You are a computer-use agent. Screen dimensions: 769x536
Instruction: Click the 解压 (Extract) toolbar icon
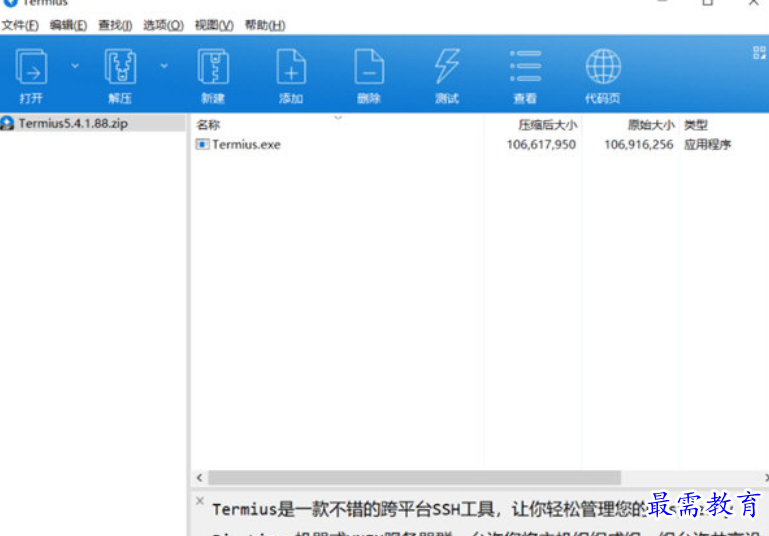120,68
